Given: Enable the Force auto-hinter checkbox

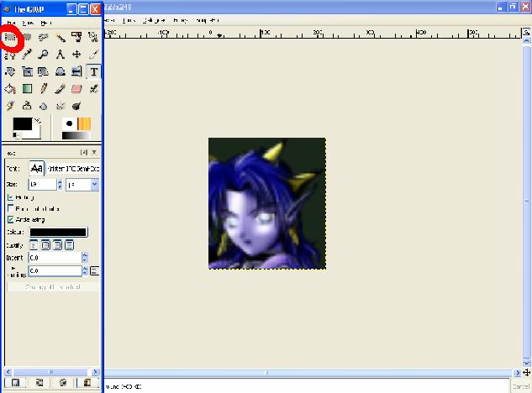Looking at the screenshot, I should (x=11, y=208).
